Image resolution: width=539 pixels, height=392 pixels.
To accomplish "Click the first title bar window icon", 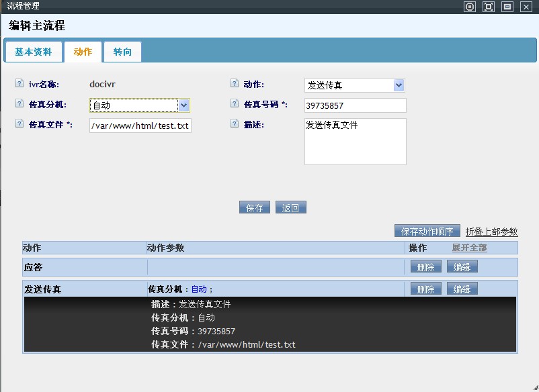I will tap(470, 6).
